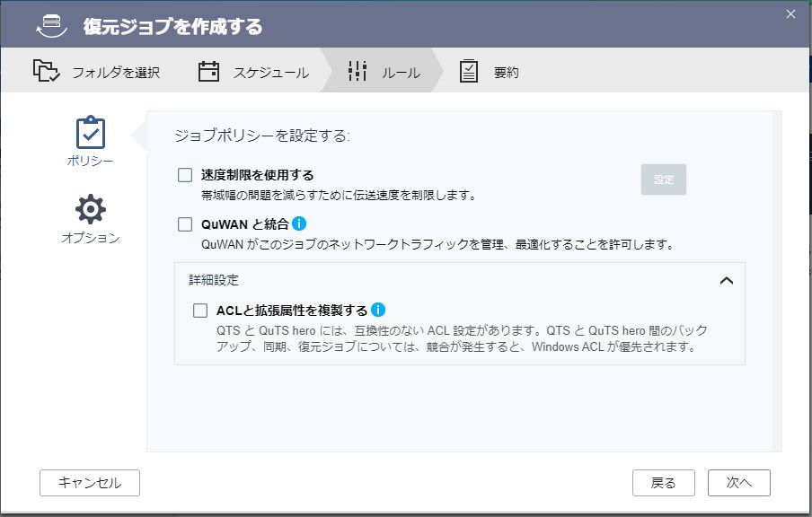Click the 詳細設定 header text
This screenshot has height=517, width=812.
214,280
